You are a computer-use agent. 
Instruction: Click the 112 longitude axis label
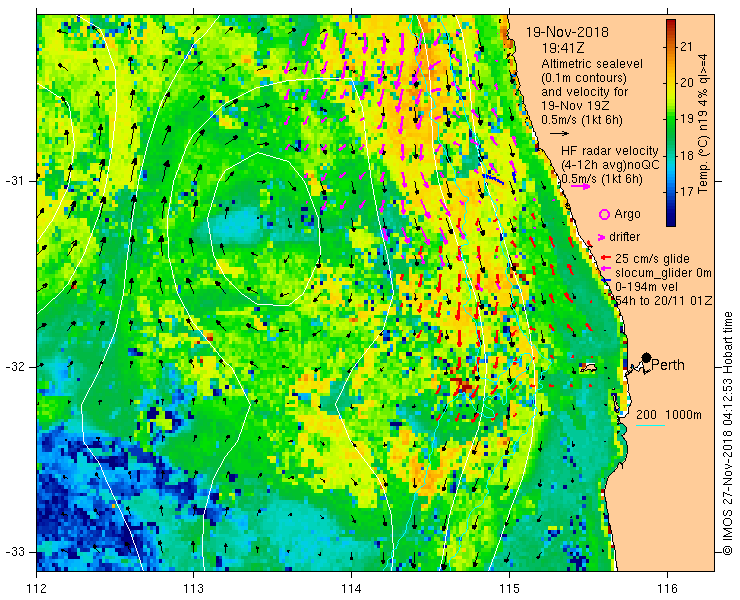click(36, 589)
